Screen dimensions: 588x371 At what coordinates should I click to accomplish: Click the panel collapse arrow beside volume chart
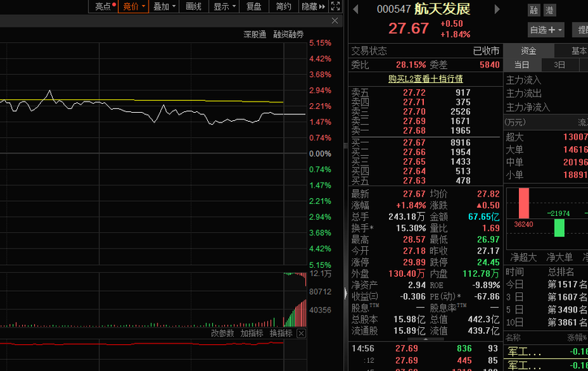click(x=346, y=293)
